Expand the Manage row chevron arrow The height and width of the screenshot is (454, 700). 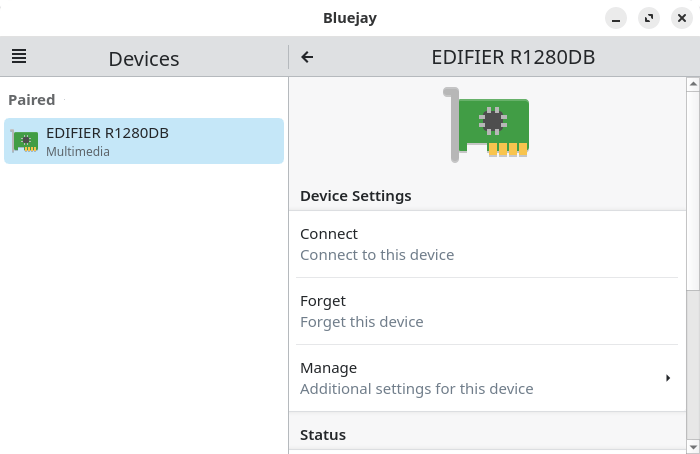[x=668, y=378]
